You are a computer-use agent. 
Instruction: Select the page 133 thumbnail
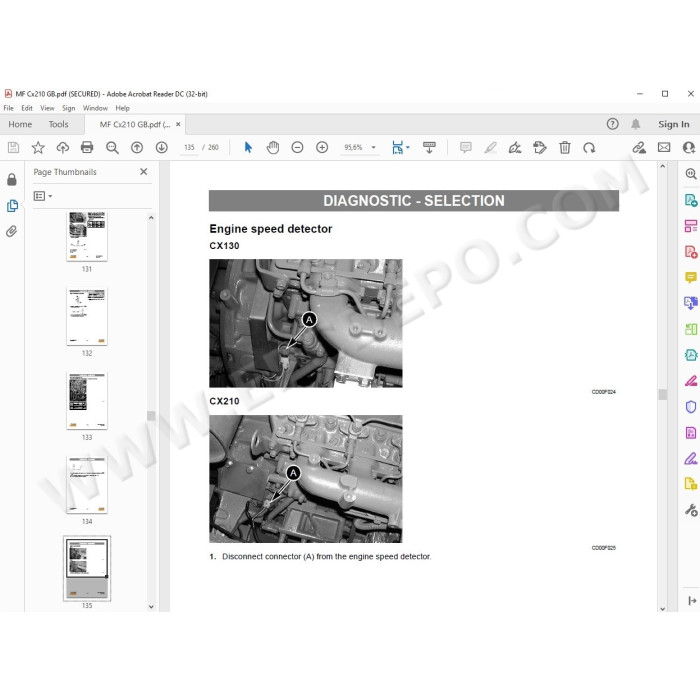pos(87,400)
